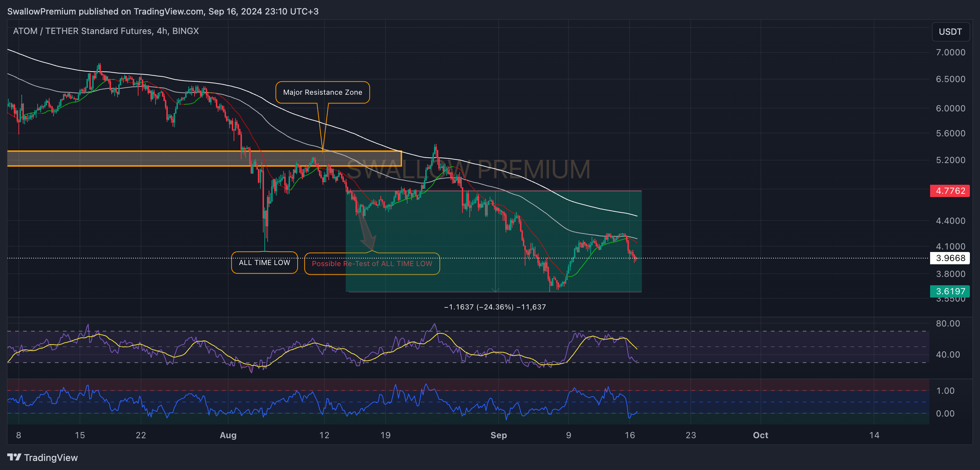Click the 9 date label on time axis
Viewport: 980px width, 470px height.
(568, 435)
